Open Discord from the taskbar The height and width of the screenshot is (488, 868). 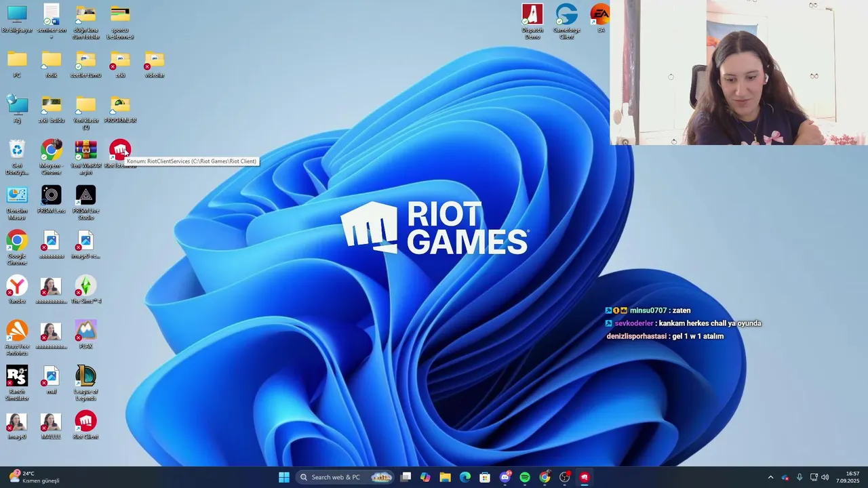coord(505,477)
